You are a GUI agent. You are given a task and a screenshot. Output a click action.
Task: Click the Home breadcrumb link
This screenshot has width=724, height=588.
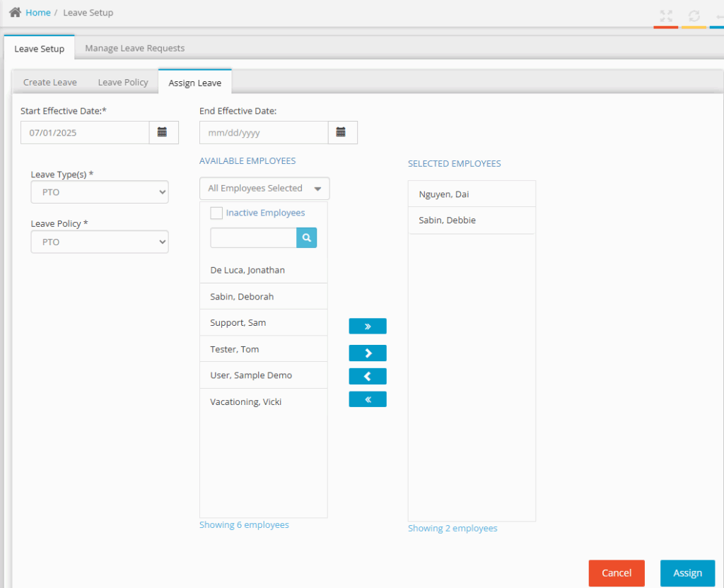(38, 13)
